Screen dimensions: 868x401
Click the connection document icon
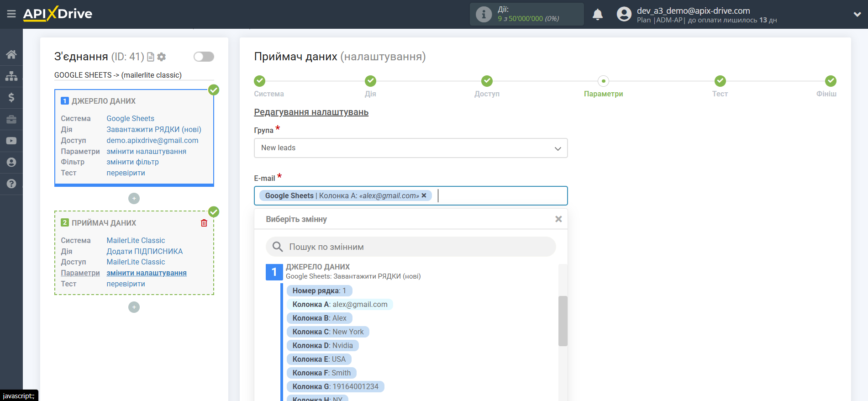(x=151, y=57)
